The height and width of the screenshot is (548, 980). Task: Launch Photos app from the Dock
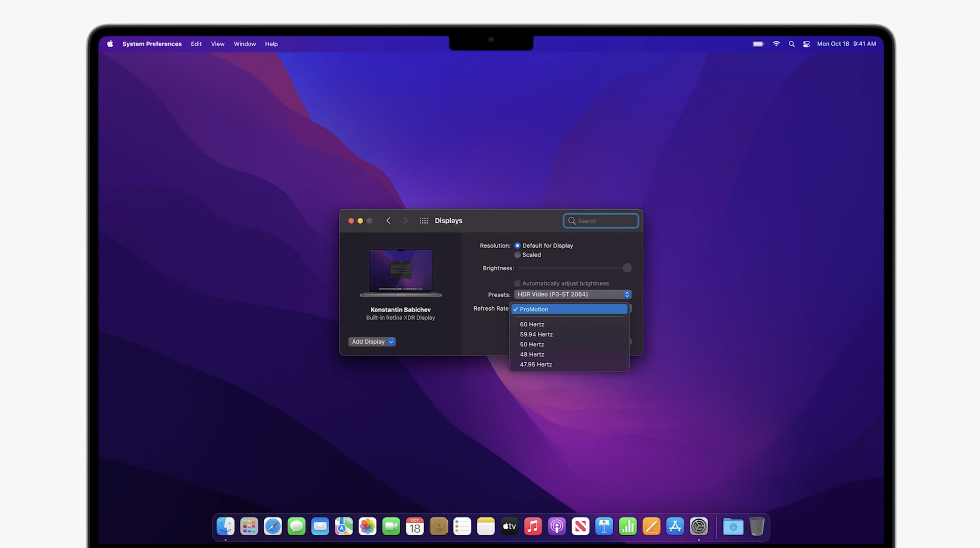[x=367, y=527]
